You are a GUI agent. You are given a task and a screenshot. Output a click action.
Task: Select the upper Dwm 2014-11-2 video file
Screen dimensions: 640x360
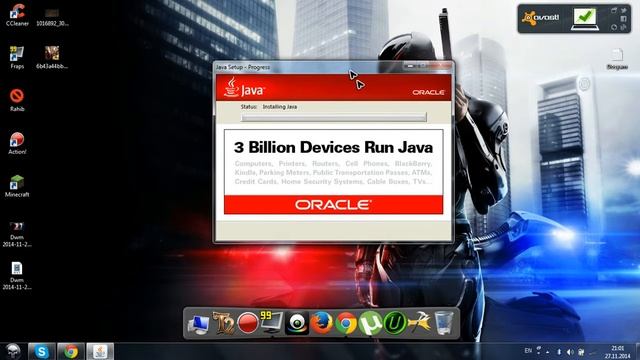[17, 234]
